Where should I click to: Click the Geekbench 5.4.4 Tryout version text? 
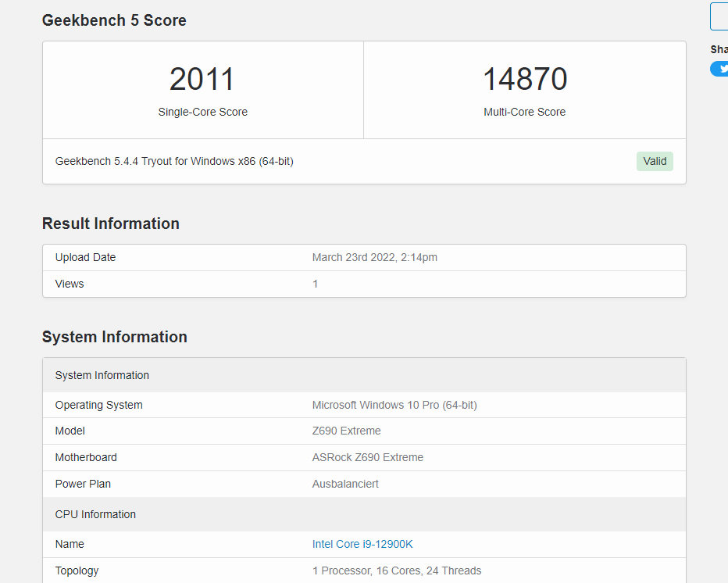[x=174, y=161]
